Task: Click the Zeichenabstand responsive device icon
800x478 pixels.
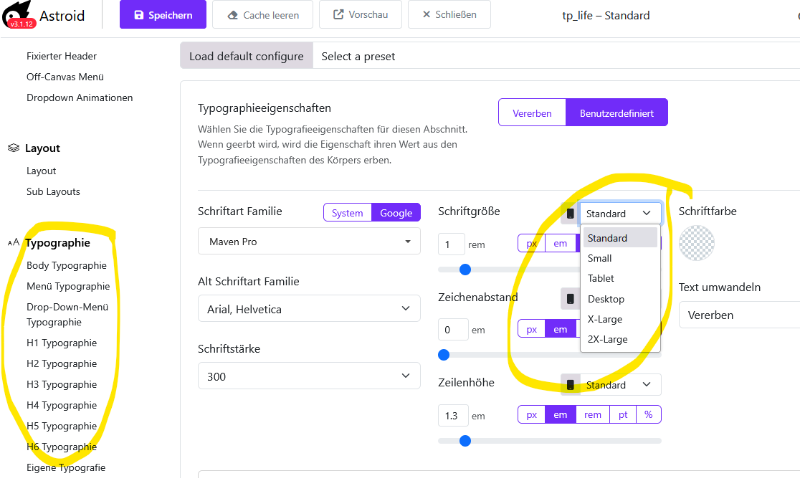Action: (570, 298)
